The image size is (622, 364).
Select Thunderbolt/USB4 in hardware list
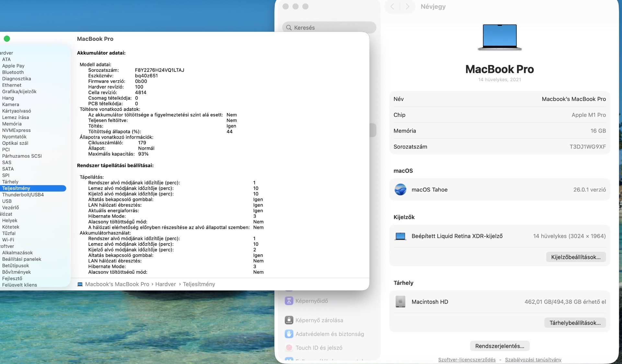[23, 195]
